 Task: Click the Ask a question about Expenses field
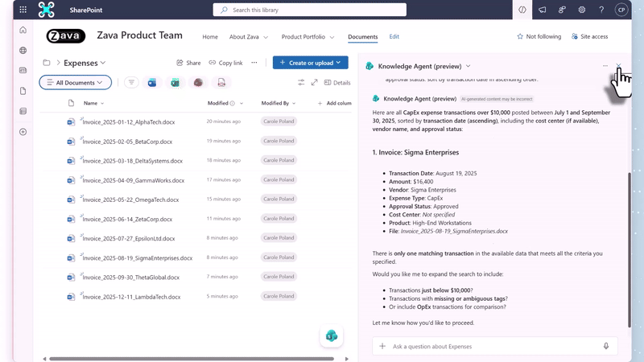[x=495, y=346]
